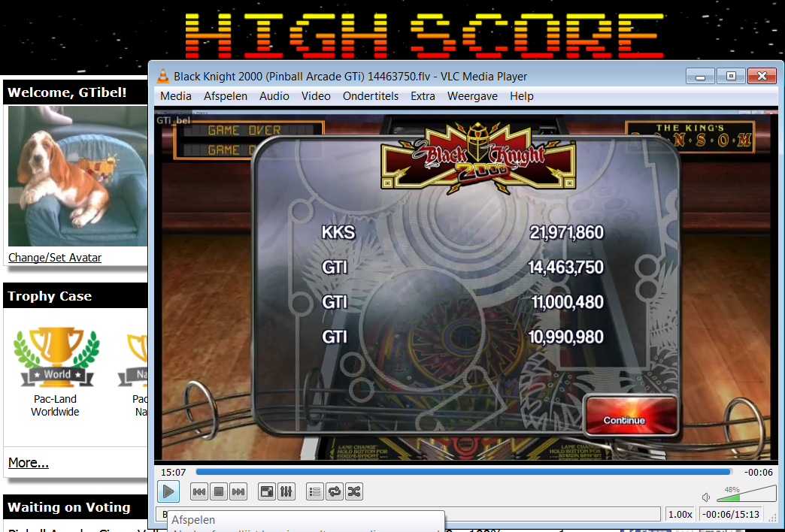Click the Waiting on Voting heading
785x532 pixels.
(69, 507)
